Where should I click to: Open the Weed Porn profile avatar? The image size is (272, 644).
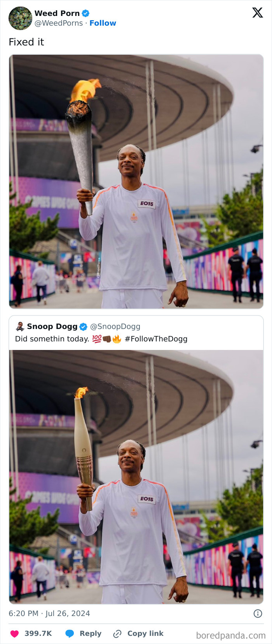pyautogui.click(x=20, y=18)
